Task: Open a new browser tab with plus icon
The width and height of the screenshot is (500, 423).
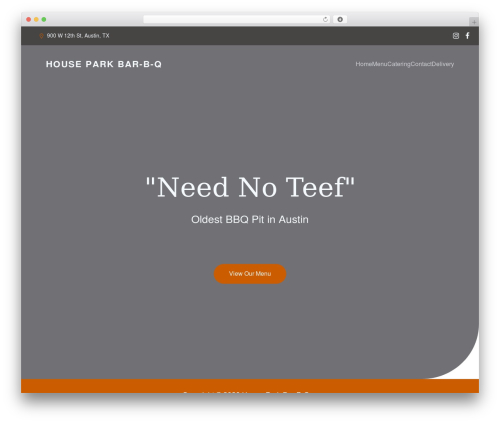Action: coord(474,22)
